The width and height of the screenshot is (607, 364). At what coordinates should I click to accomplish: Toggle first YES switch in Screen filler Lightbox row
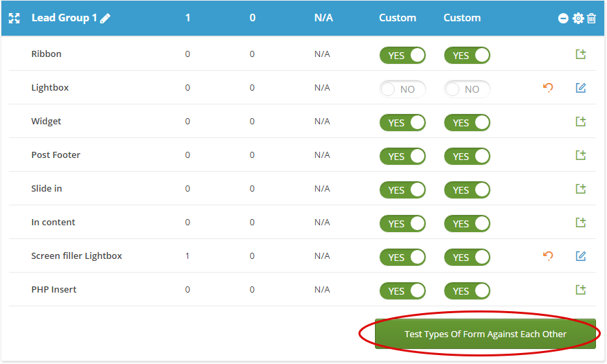point(402,258)
